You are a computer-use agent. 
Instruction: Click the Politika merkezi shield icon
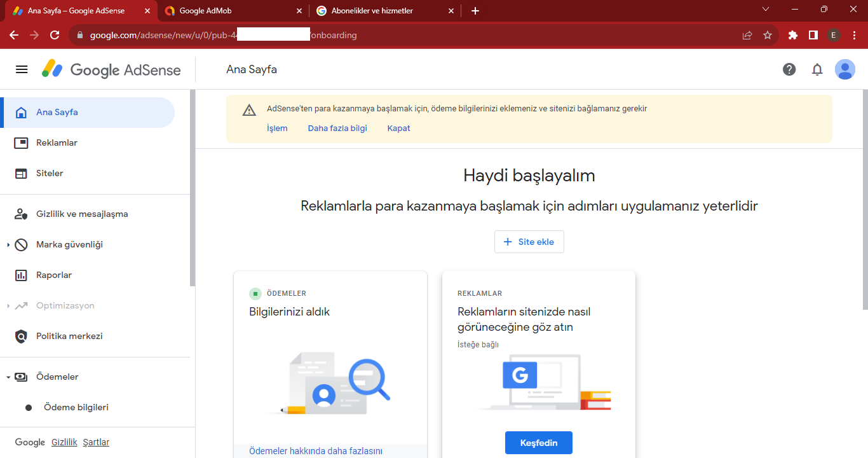[x=21, y=337]
